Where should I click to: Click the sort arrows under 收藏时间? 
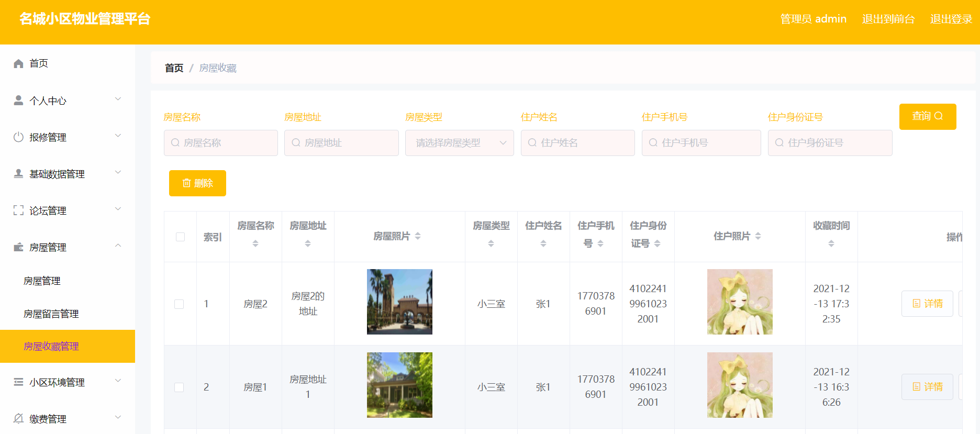click(x=831, y=243)
